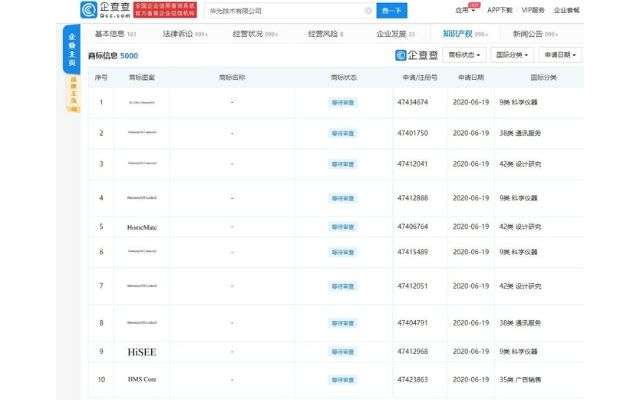
Task: Switch to the 基本信息 tab
Action: point(116,34)
